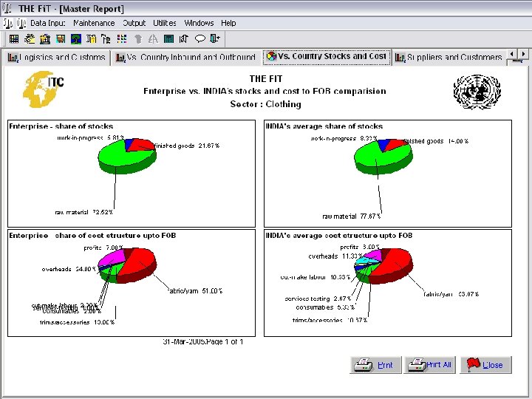Open the teal calculator toolbar icon

tap(168, 39)
